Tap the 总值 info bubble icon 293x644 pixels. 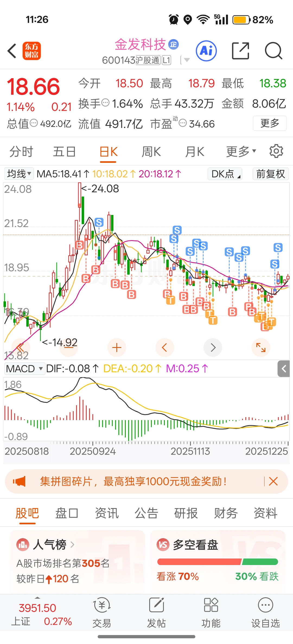(x=34, y=123)
